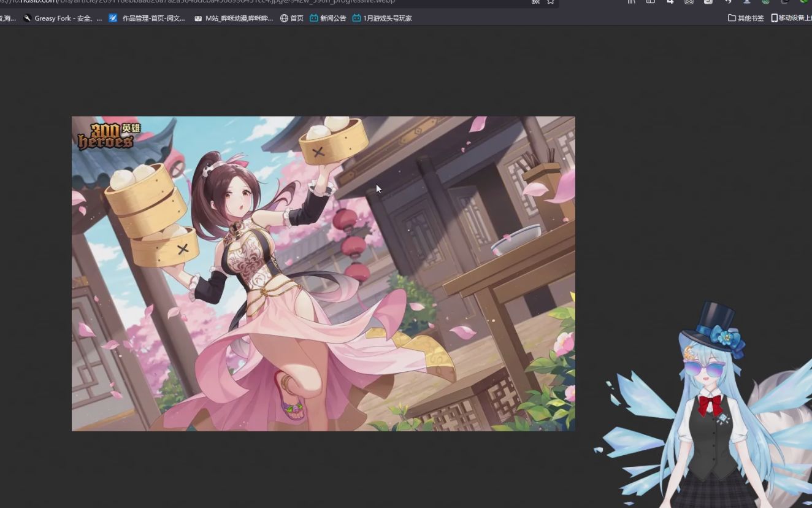Open the 新闻公告 bookmark
This screenshot has width=812, height=508.
(x=328, y=18)
